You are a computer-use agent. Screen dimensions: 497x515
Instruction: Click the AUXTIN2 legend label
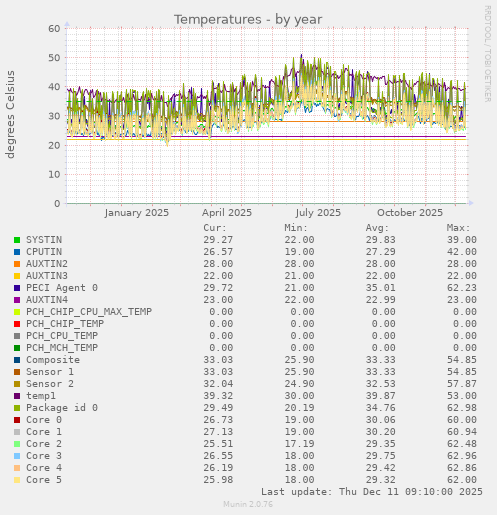coord(47,264)
